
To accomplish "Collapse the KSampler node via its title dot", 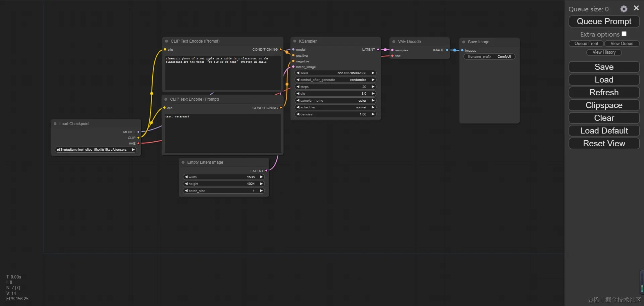I will pos(295,41).
